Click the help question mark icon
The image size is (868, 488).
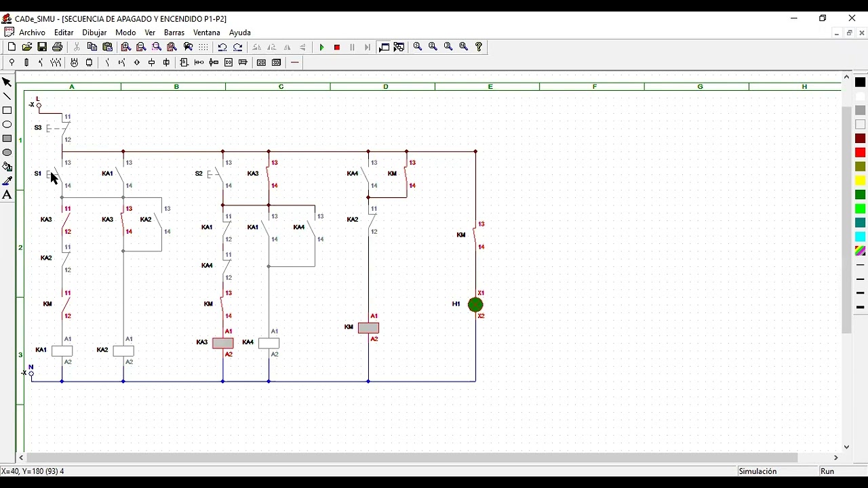pos(479,47)
